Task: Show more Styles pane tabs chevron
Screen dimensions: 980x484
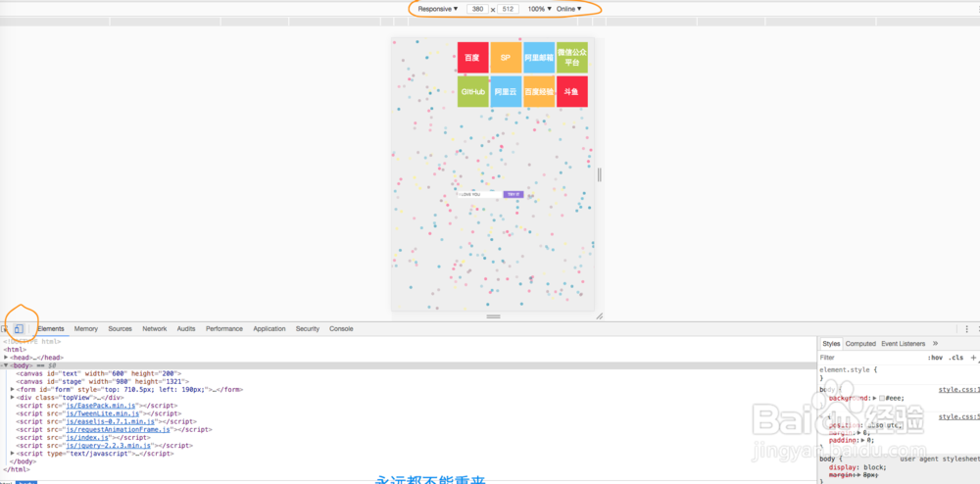Action: click(x=935, y=344)
